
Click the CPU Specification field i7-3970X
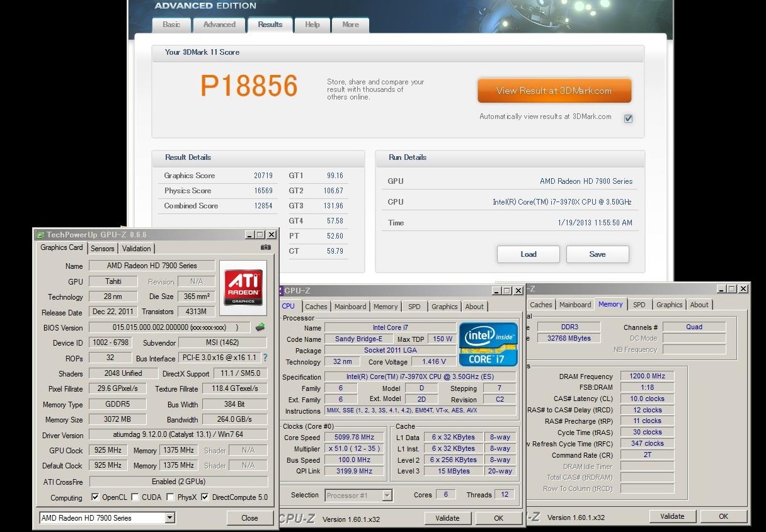[x=421, y=376]
